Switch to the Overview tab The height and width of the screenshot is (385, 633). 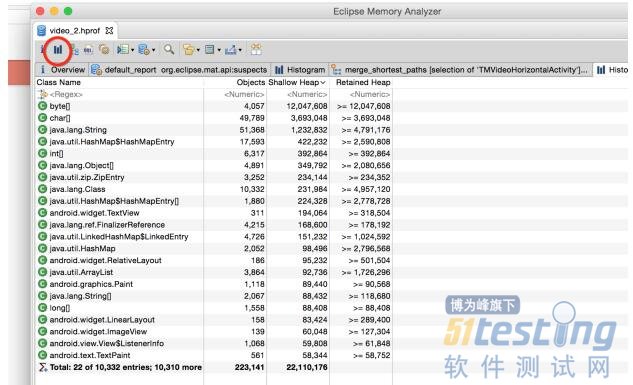coord(63,70)
